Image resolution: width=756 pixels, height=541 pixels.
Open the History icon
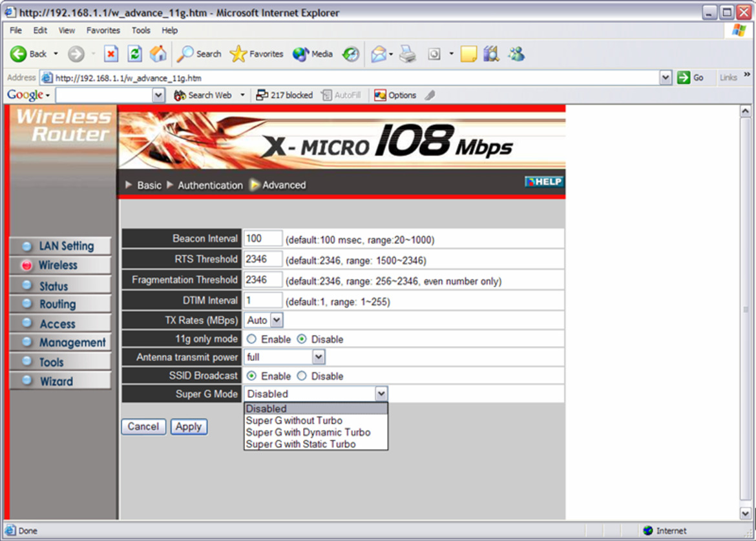pyautogui.click(x=350, y=54)
